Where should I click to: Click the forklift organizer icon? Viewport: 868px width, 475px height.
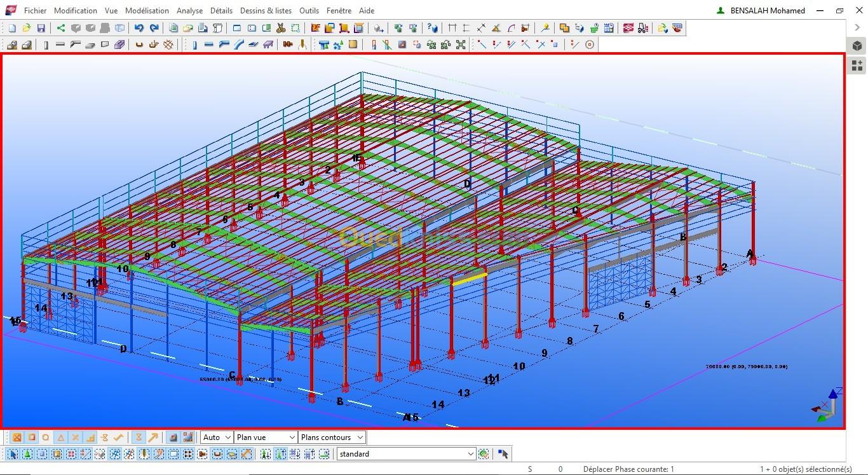[643, 28]
